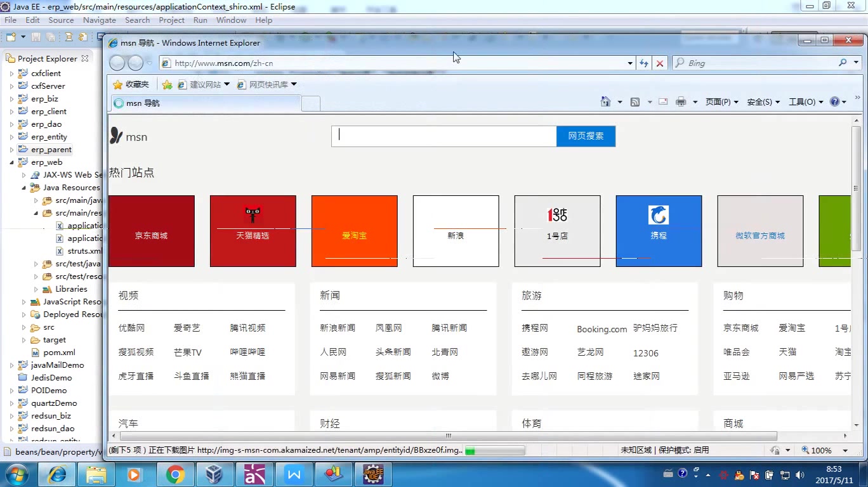Click add to favorites bar star icon
This screenshot has height=487, width=868.
tap(167, 84)
